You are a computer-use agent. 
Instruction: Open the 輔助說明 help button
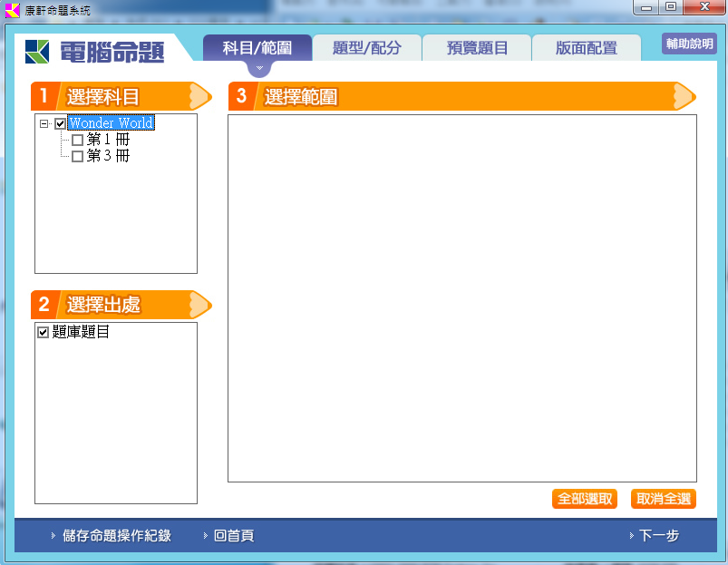tap(689, 44)
